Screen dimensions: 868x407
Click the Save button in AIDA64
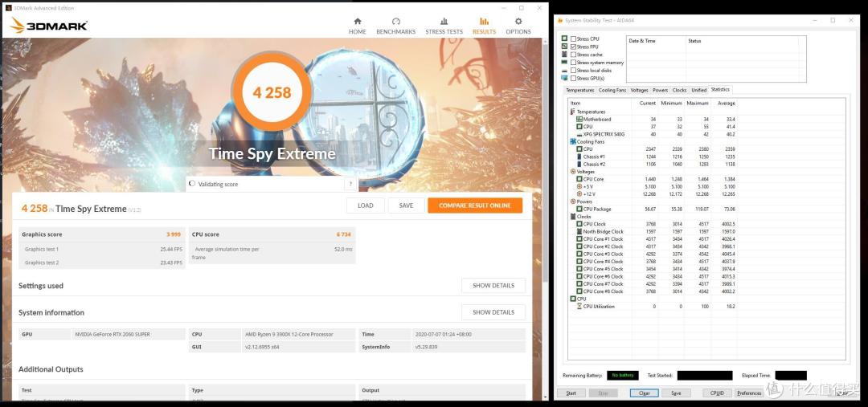pos(676,393)
